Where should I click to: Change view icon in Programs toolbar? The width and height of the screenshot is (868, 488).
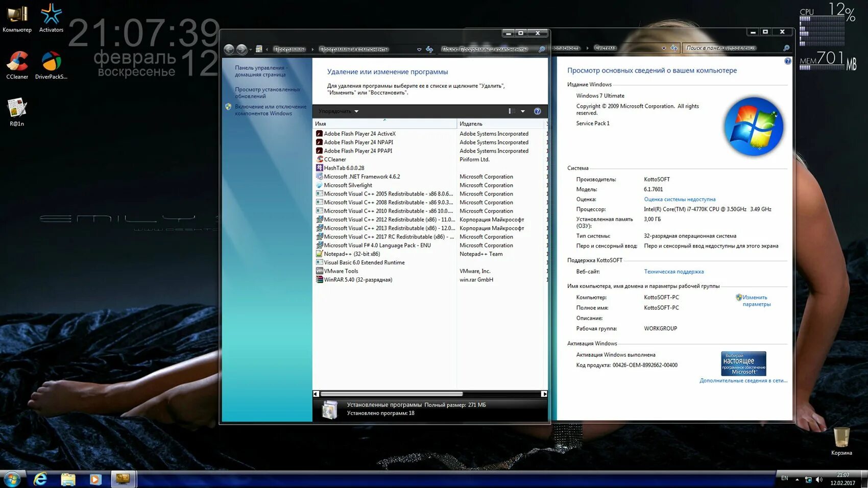[x=512, y=111]
